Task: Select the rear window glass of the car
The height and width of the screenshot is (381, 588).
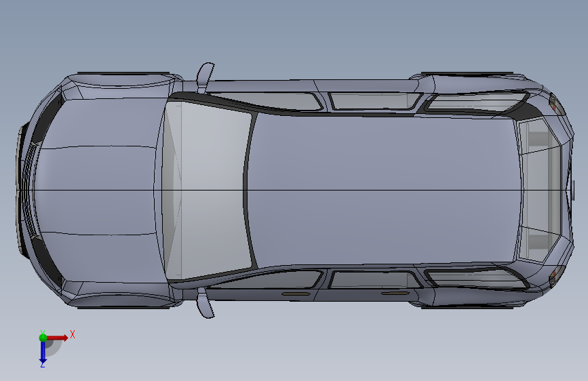Action: 542,190
